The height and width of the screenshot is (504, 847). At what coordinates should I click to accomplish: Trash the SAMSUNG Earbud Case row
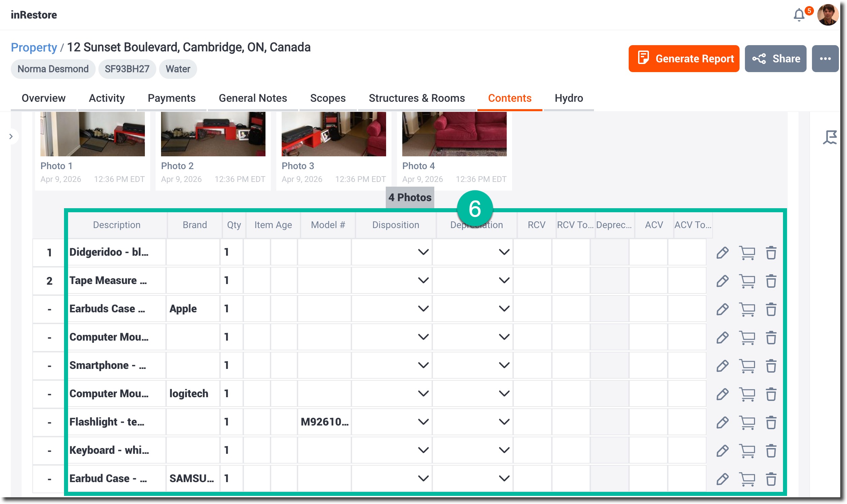coord(771,479)
